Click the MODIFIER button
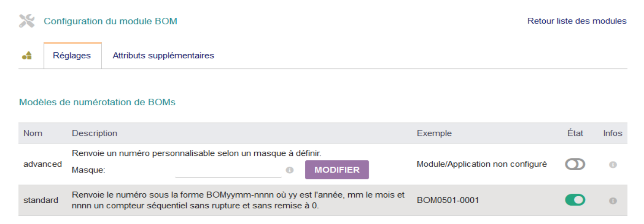644x224 pixels. 337,170
